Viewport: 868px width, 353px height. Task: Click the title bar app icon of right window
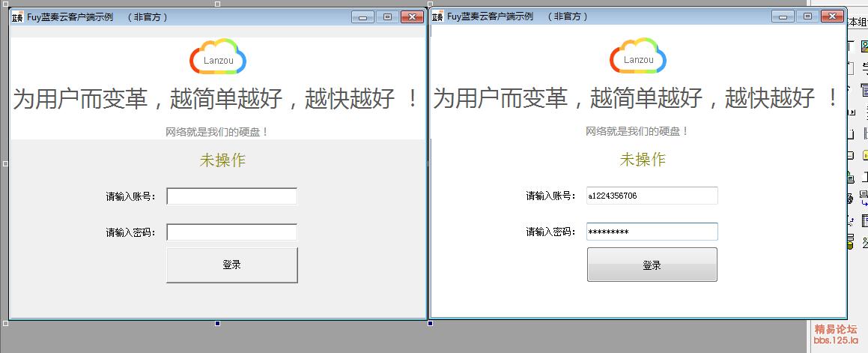click(438, 16)
